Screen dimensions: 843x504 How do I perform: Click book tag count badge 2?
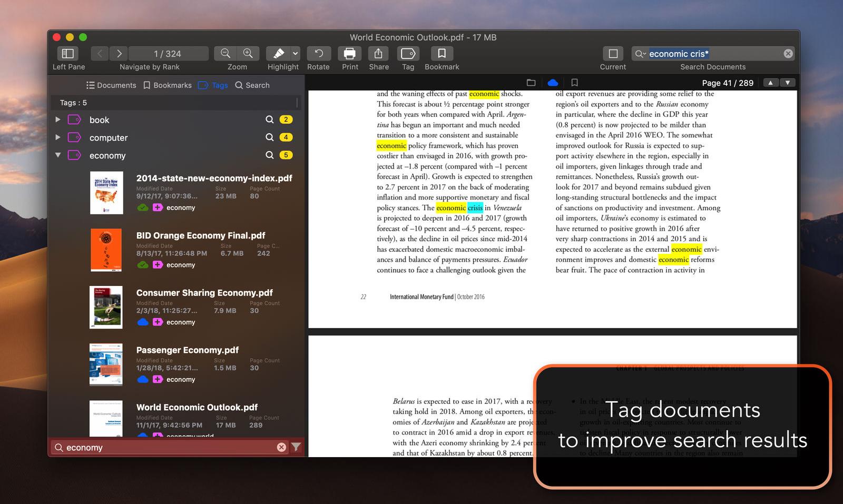pos(286,120)
